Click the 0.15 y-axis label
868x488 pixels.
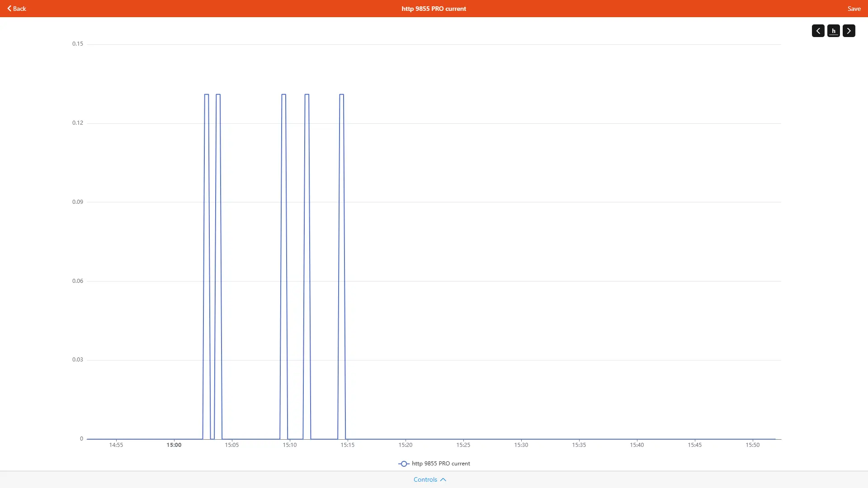coord(78,44)
